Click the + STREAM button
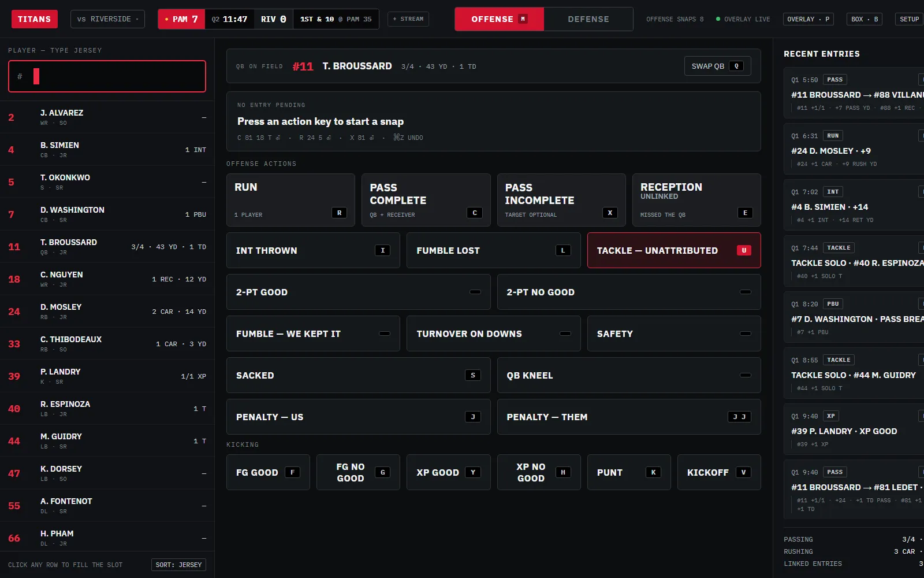The image size is (924, 578). click(408, 19)
